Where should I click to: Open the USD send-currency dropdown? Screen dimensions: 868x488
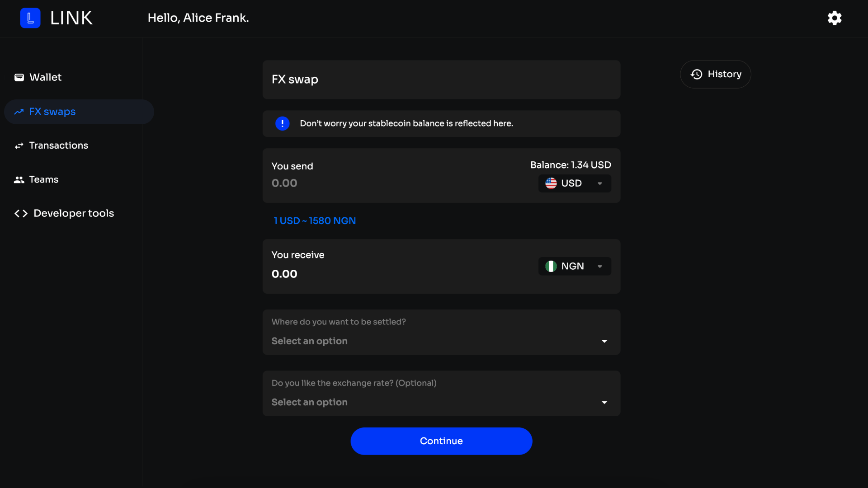(x=575, y=183)
